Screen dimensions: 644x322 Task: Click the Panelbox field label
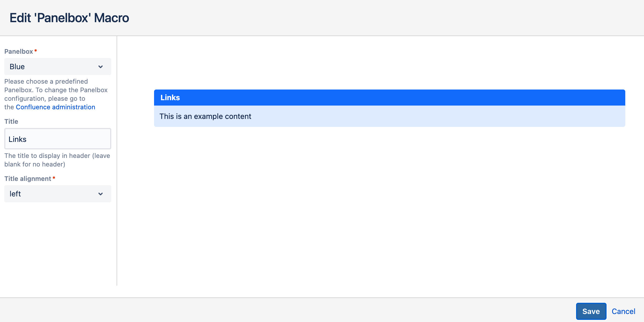tap(18, 52)
